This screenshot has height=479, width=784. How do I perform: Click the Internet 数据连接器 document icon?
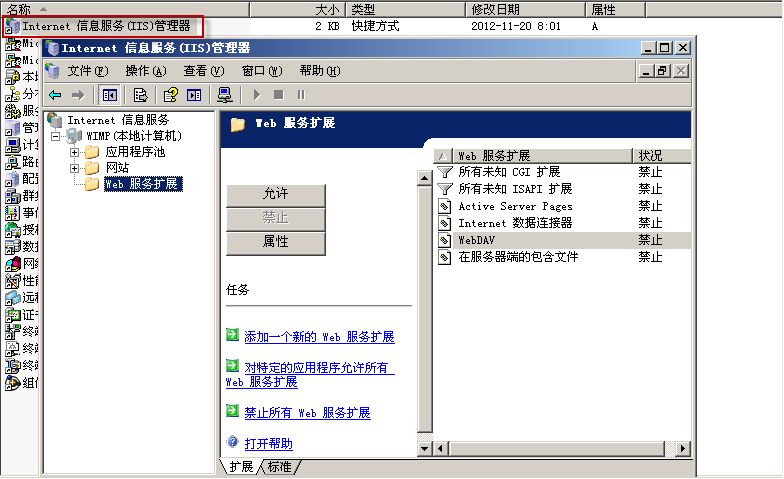coord(444,223)
